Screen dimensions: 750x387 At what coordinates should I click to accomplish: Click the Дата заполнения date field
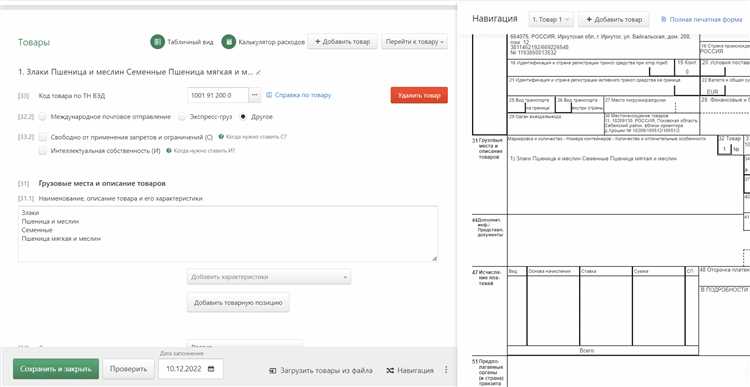click(190, 369)
